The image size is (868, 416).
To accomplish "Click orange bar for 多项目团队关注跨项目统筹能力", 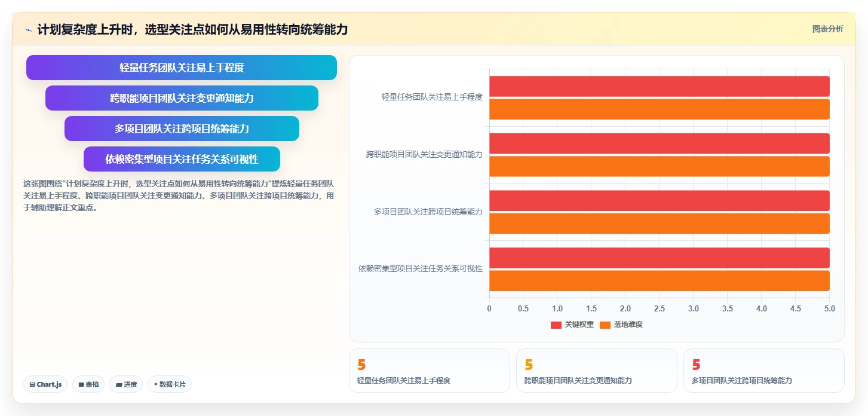I will (x=660, y=224).
